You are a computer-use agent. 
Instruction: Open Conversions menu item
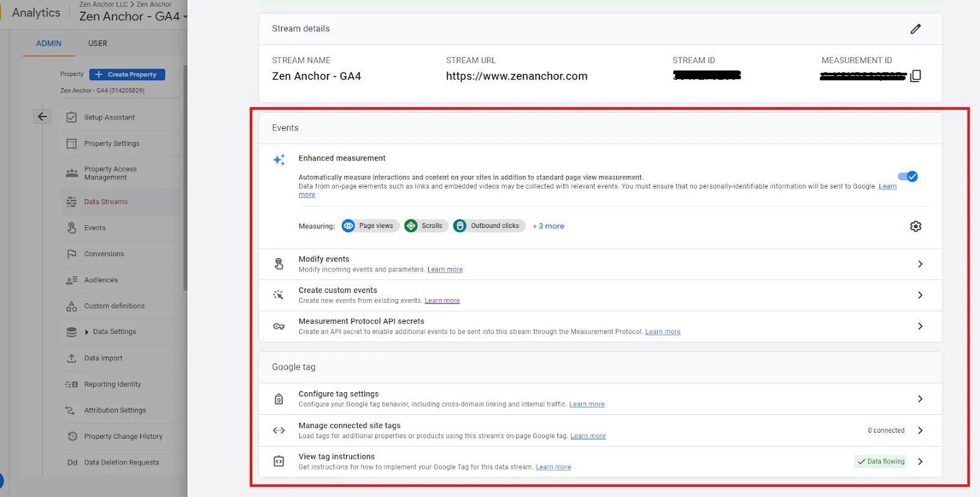click(104, 254)
